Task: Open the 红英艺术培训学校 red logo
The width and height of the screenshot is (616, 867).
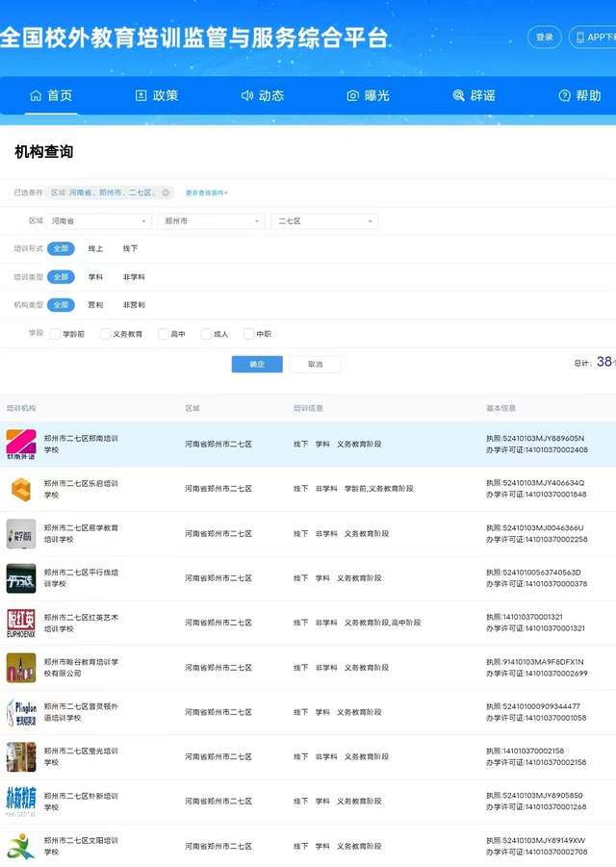Action: pyautogui.click(x=21, y=624)
